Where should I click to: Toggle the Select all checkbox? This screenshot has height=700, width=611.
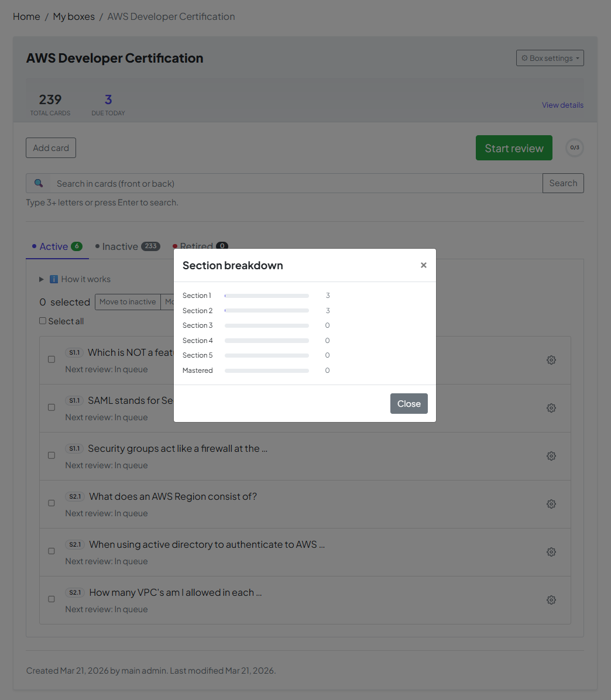pyautogui.click(x=43, y=321)
